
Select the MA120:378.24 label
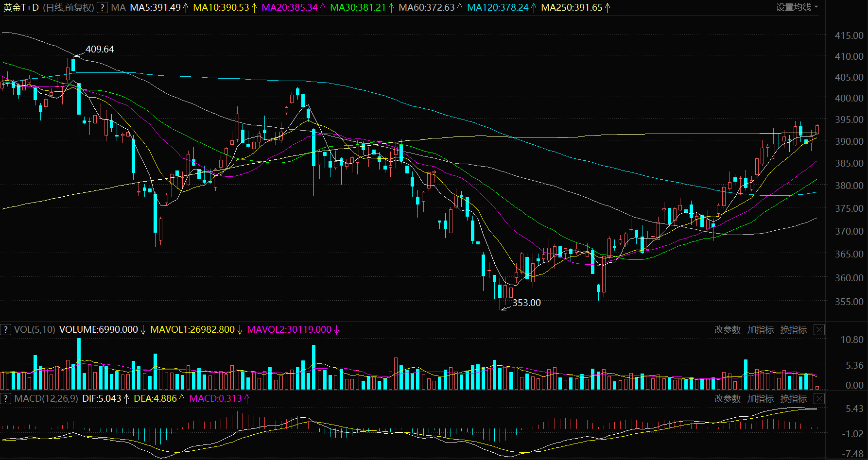pyautogui.click(x=498, y=8)
